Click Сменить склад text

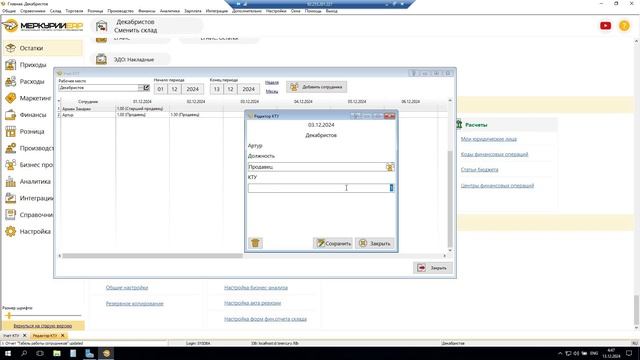136,30
